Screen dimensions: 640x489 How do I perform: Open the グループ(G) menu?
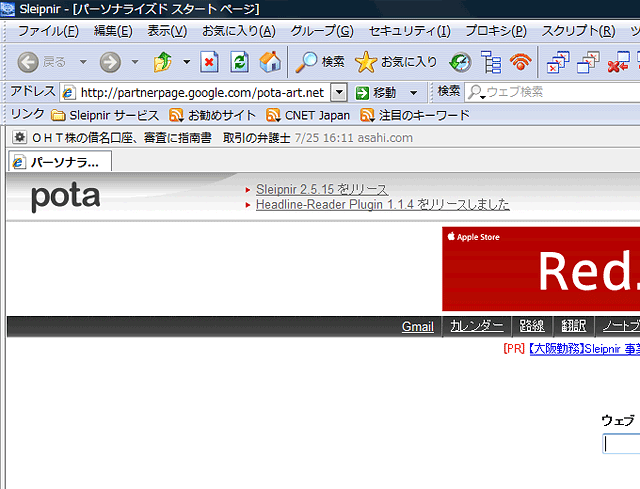point(322,31)
